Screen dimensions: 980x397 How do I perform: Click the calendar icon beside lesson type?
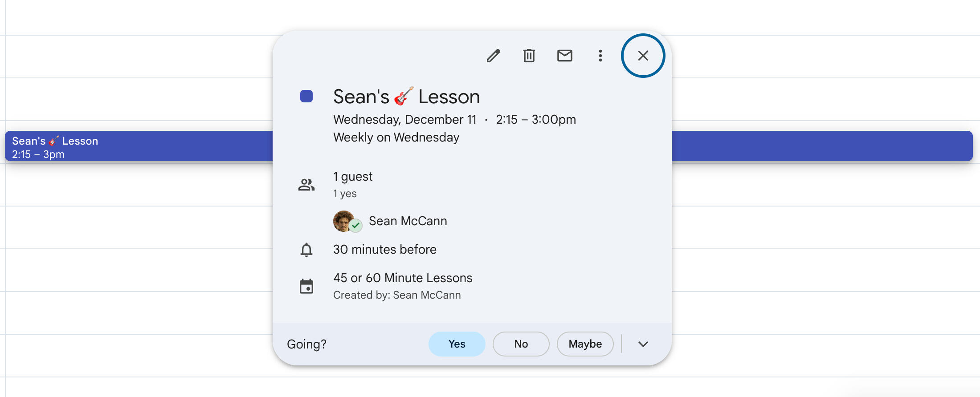coord(306,286)
